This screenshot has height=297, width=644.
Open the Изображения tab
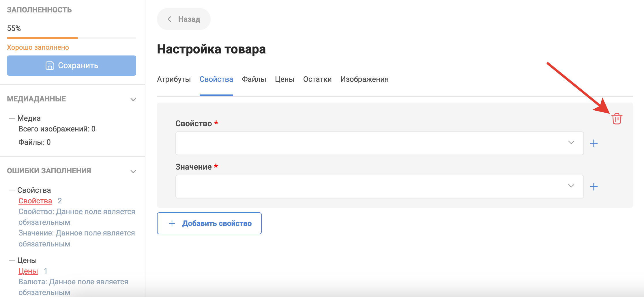point(364,79)
